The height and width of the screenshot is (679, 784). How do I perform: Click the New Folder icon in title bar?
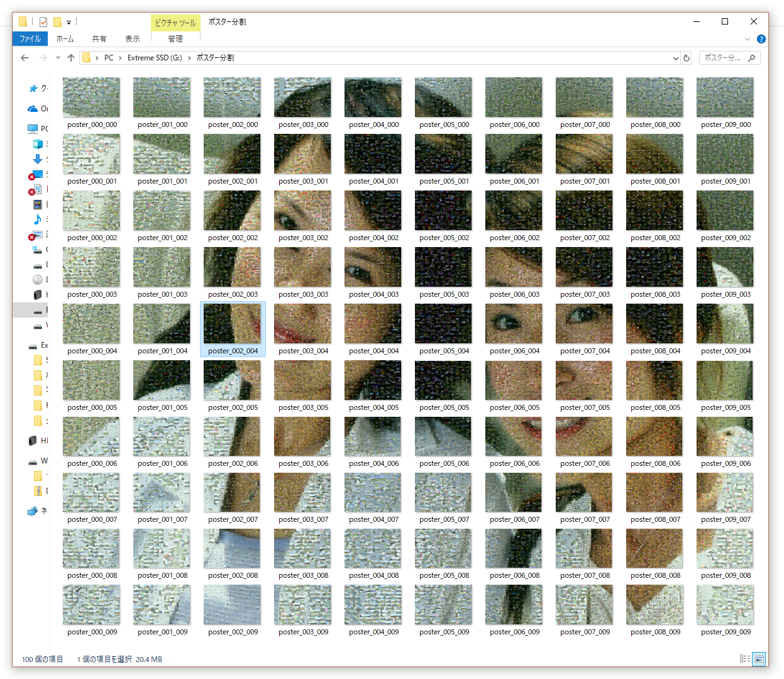click(x=57, y=22)
